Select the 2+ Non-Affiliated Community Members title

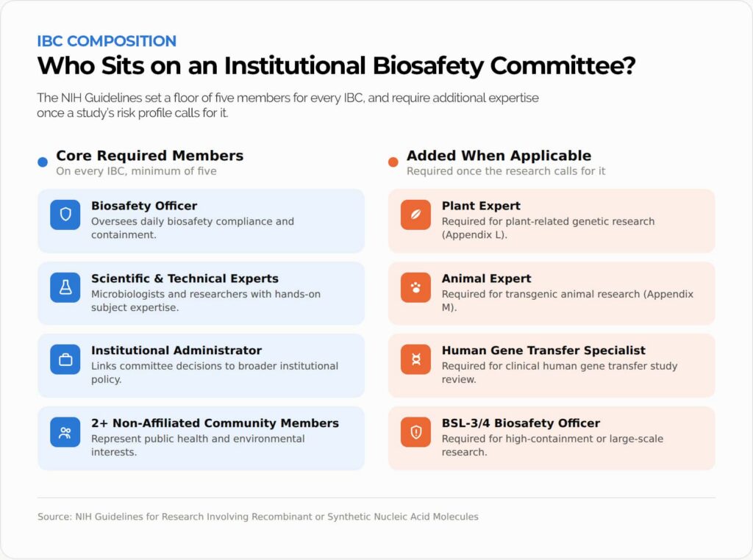[x=215, y=423]
